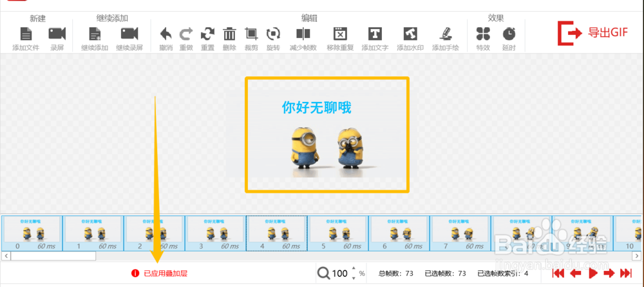Viewport: 644px width, 287px height.
Task: Select frame 5 thumbnail
Action: tap(338, 233)
